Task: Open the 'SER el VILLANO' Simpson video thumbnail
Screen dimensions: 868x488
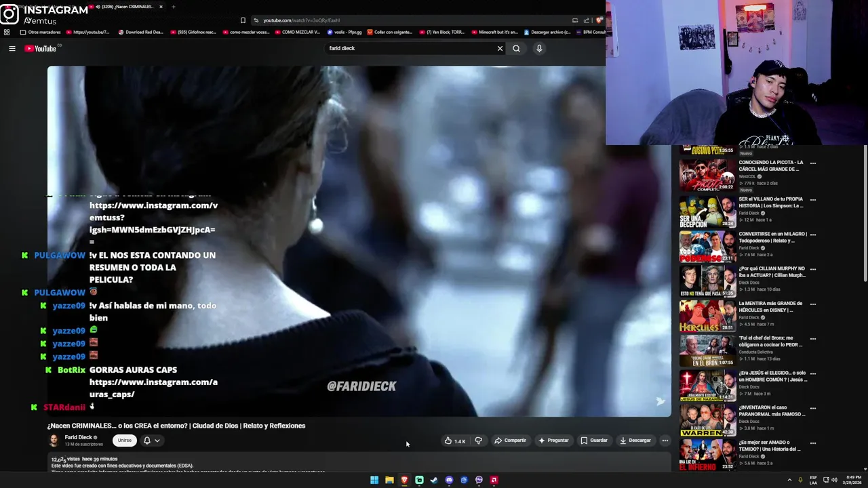Action: click(707, 211)
